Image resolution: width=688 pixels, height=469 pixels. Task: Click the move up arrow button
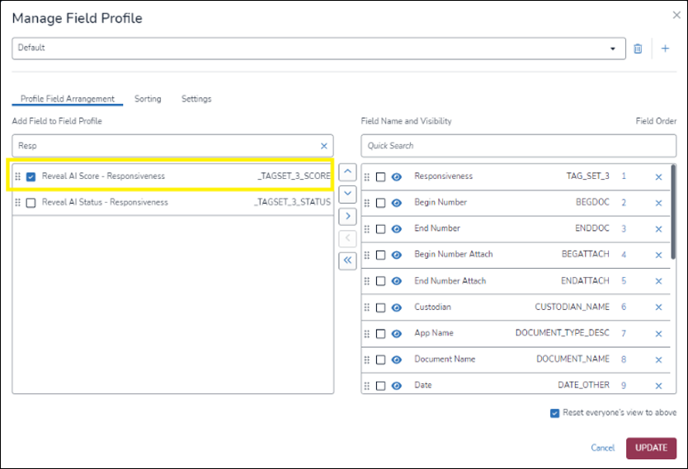point(348,172)
